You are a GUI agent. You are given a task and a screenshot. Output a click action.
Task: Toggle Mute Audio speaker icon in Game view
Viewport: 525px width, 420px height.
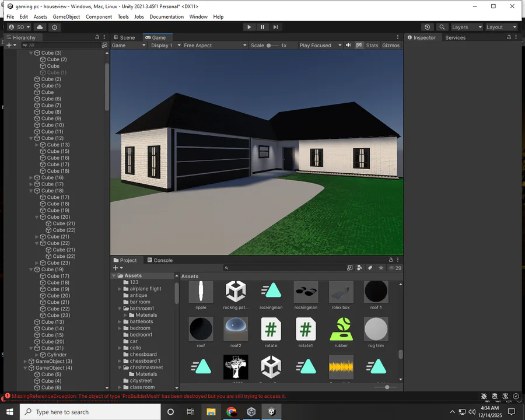[349, 45]
